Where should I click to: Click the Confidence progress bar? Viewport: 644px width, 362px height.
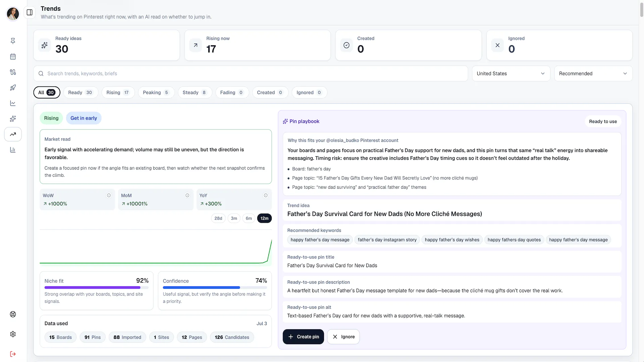(215, 288)
